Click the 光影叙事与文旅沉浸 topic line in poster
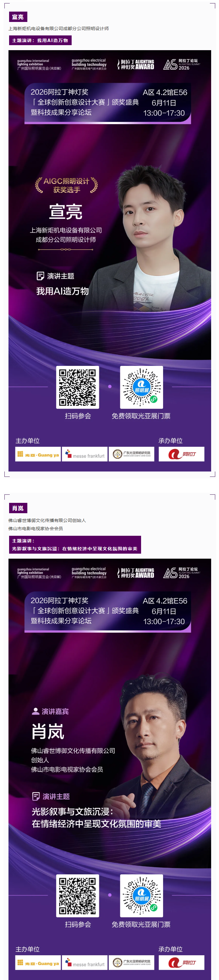The image size is (219, 980). click(x=73, y=811)
